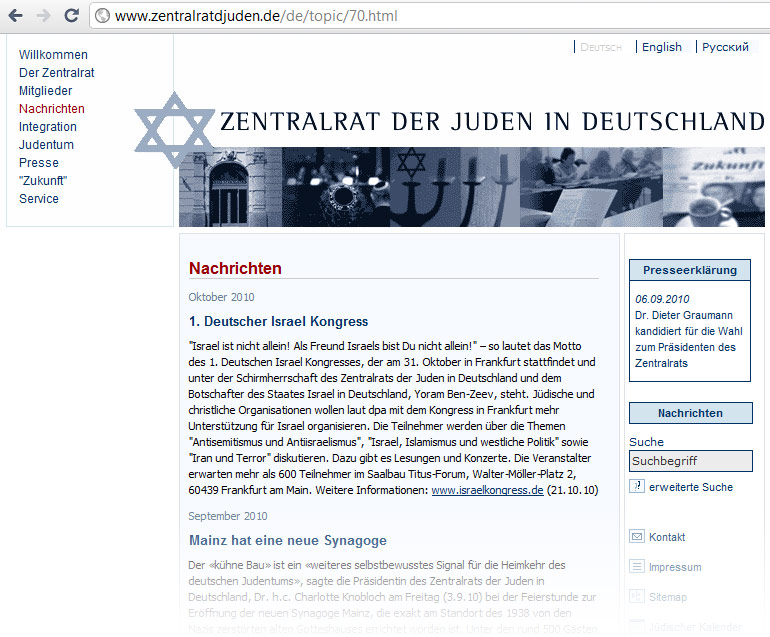Reload the page with the refresh icon
The image size is (770, 637).
coord(71,16)
